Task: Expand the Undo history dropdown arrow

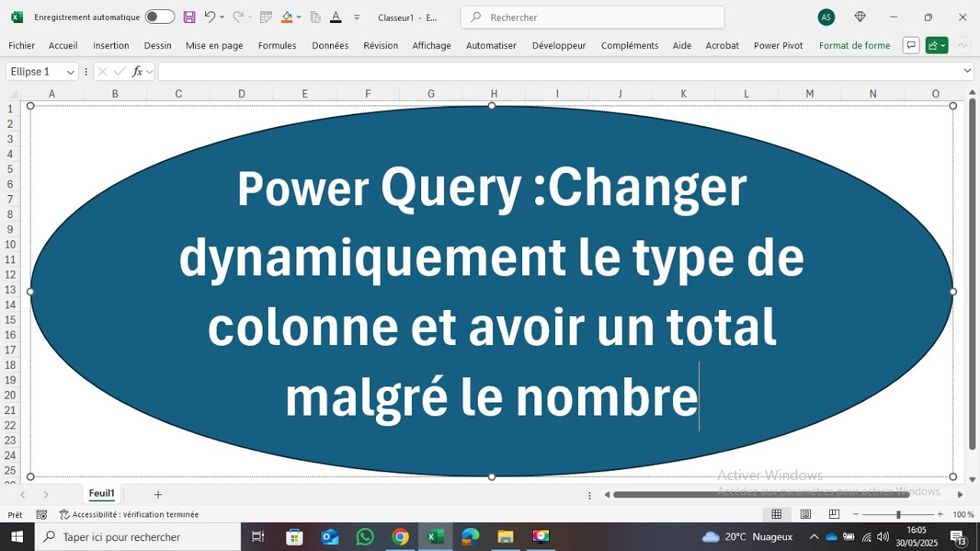Action: pos(222,17)
